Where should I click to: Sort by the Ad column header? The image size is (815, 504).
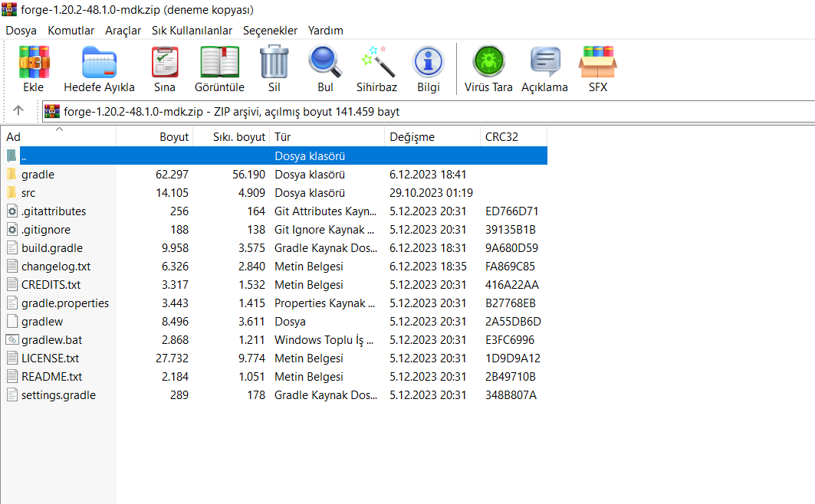[x=59, y=136]
